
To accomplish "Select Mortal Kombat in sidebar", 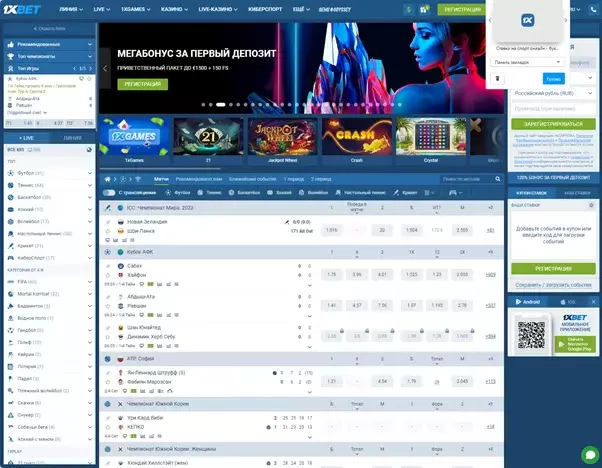I will click(50, 294).
